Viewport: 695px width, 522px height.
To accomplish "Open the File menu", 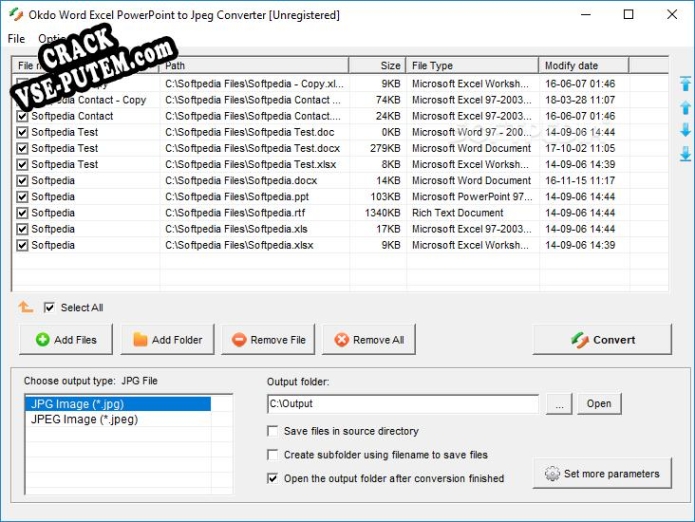I will click(x=16, y=39).
